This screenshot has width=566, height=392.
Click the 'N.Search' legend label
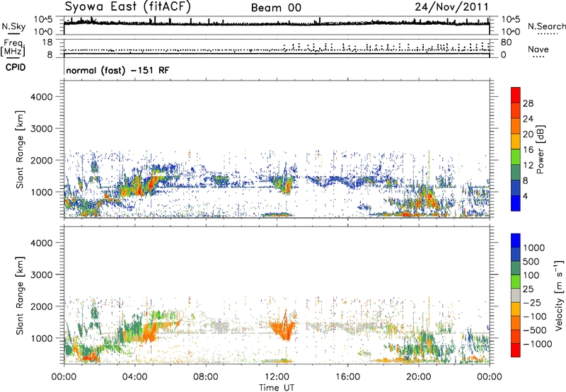tap(546, 26)
